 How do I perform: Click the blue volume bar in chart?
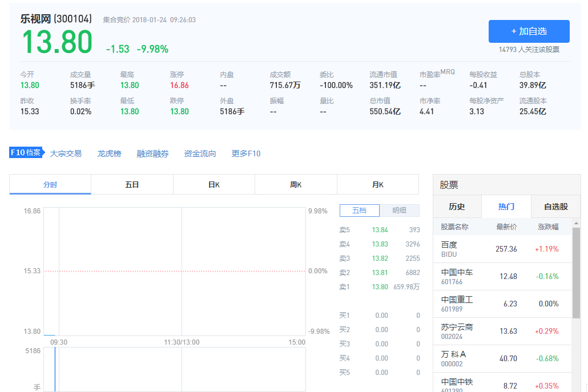pos(55,369)
